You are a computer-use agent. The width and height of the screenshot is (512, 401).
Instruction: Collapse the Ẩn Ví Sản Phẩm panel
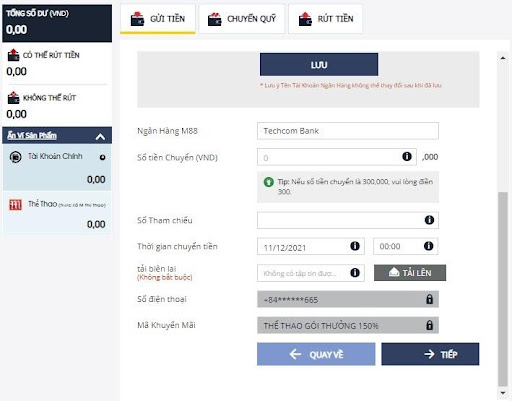click(x=100, y=137)
